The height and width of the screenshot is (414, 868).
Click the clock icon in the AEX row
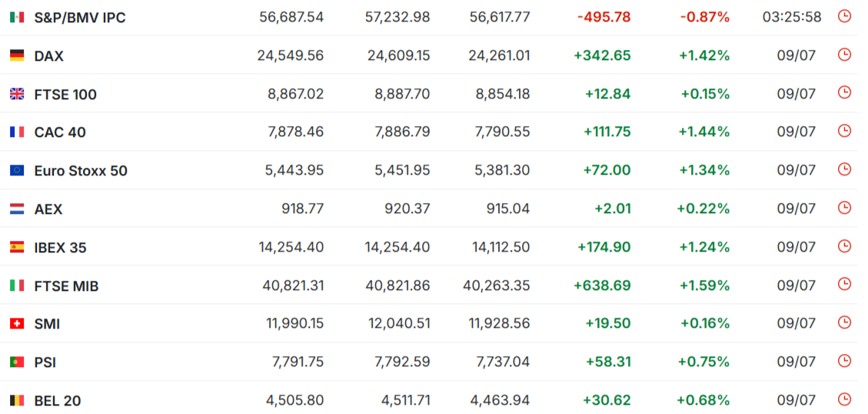tap(844, 207)
